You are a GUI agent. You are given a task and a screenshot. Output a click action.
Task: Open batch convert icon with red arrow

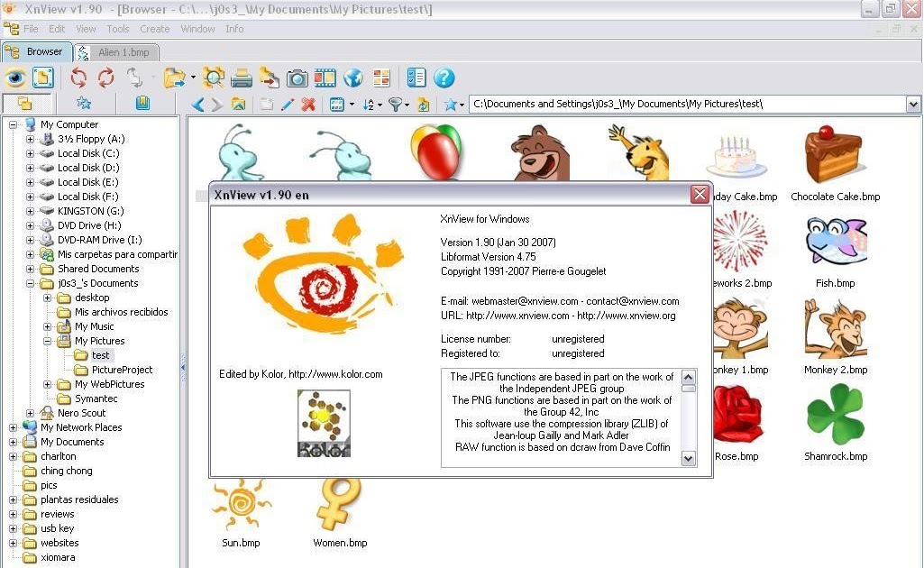270,78
